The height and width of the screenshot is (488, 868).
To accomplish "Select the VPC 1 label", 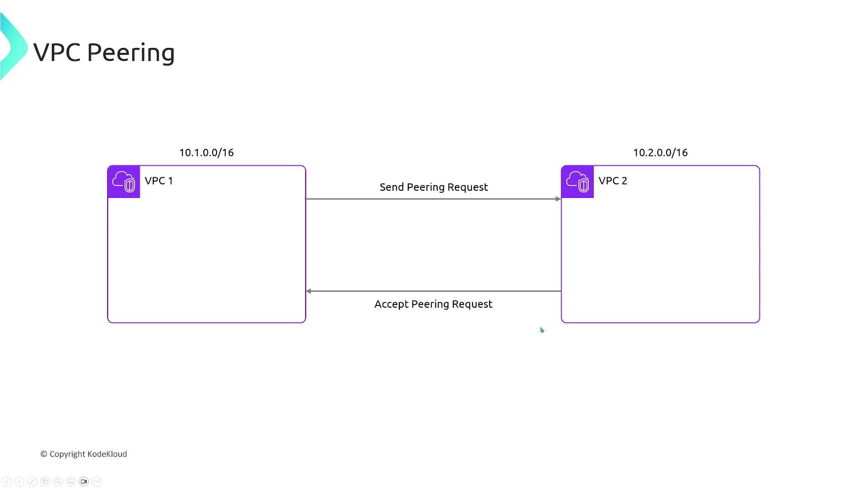I will click(x=159, y=181).
